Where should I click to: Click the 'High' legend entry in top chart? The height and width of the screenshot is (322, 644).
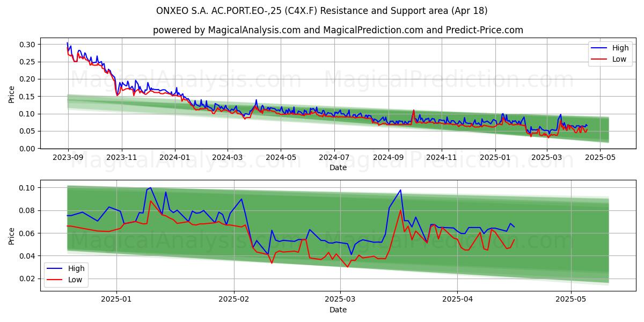click(x=620, y=48)
